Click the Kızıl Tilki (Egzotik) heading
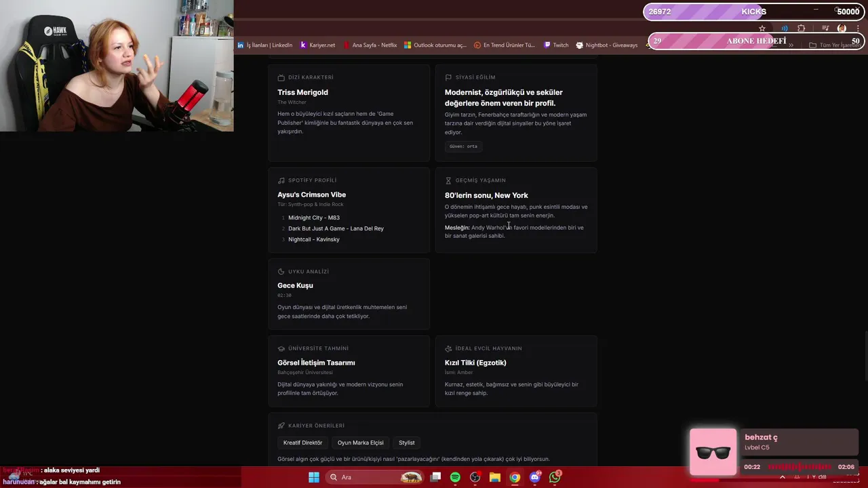 click(475, 363)
